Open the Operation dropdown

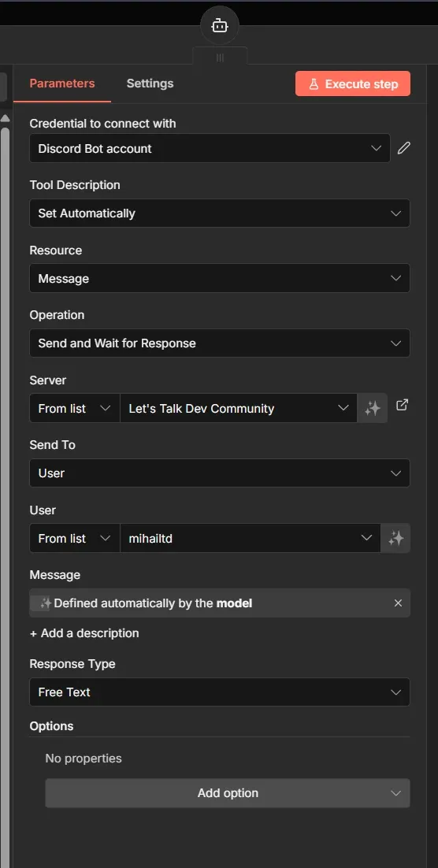tap(220, 343)
